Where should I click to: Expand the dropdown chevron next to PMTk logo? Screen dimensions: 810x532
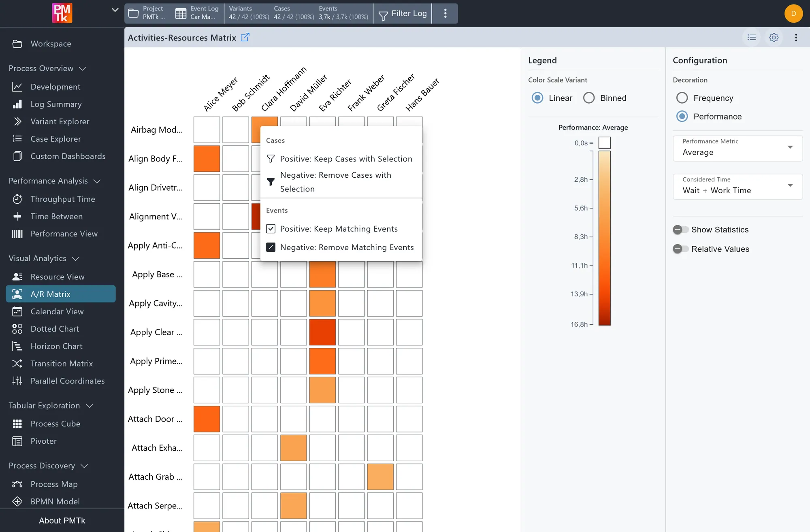(x=115, y=10)
